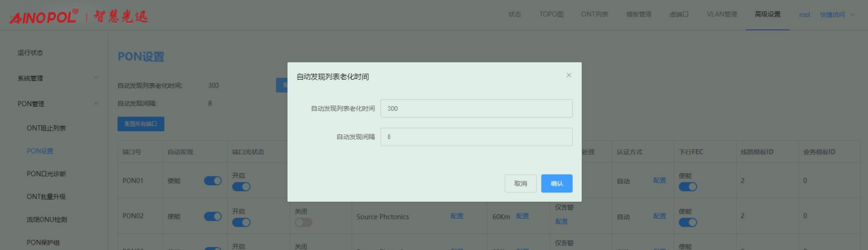The image size is (868, 250).
Task: Collapse the PON管理 sidebar section
Action: tap(57, 104)
